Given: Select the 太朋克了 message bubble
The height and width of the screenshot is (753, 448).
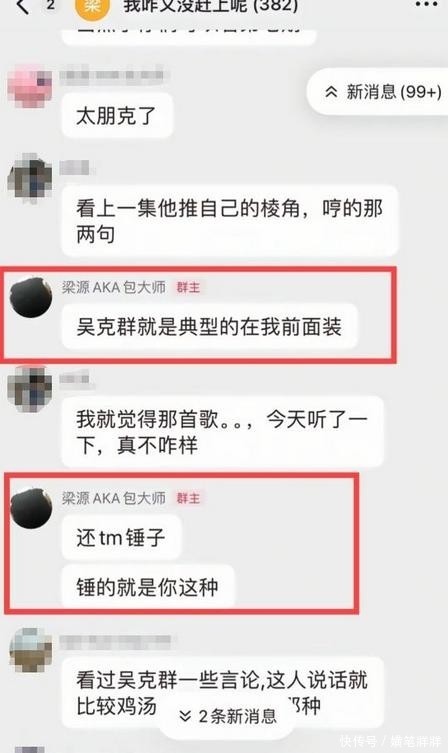Looking at the screenshot, I should (117, 116).
